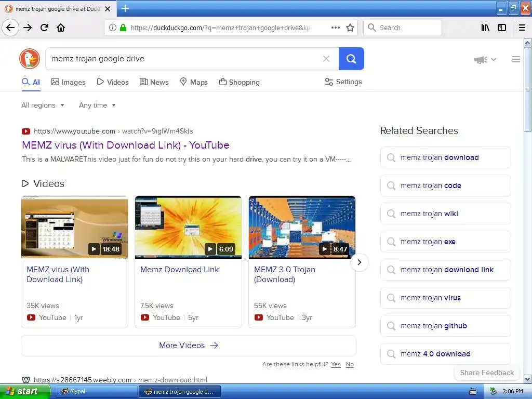
Task: Click the browser address bar URL
Action: click(220, 28)
